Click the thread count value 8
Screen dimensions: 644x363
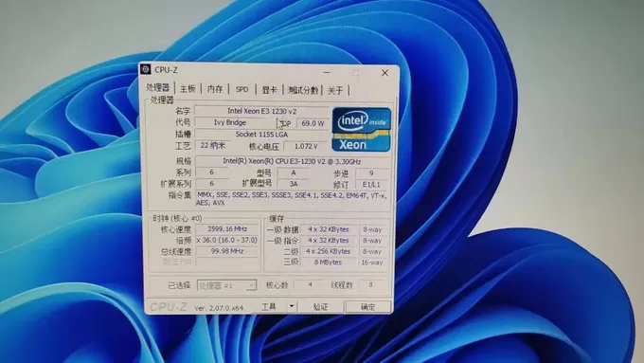coord(371,284)
